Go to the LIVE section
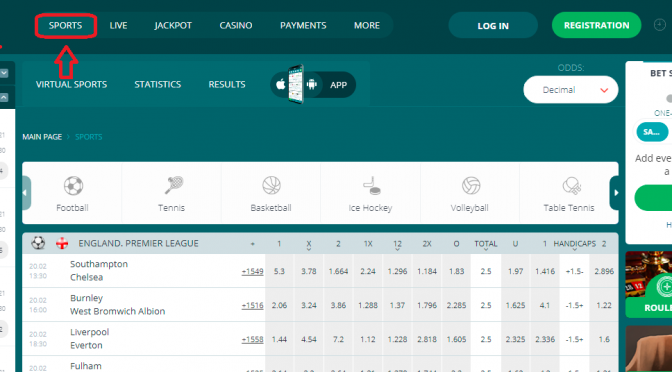 118,26
